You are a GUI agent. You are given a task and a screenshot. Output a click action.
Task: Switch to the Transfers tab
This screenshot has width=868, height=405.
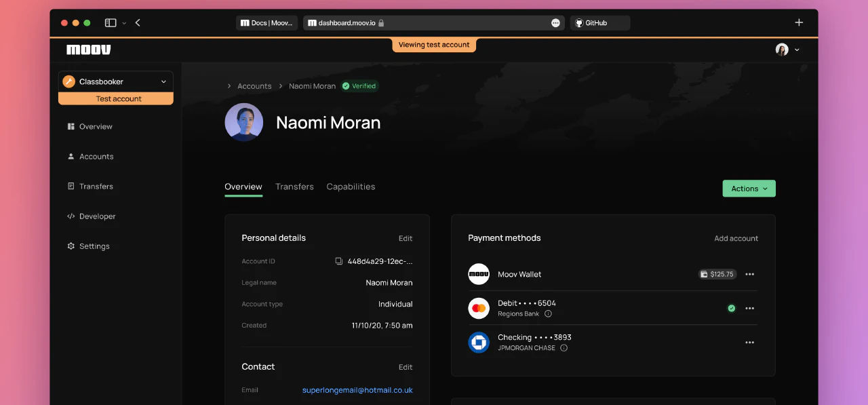[x=294, y=187]
